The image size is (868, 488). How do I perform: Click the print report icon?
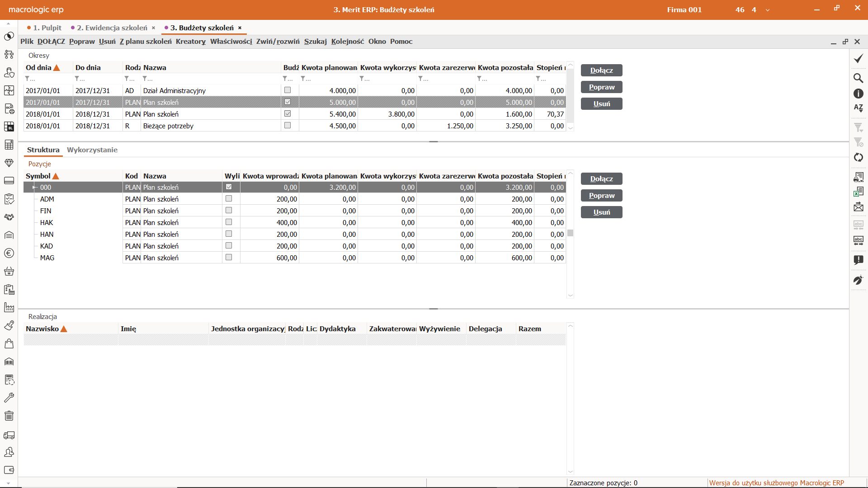[858, 177]
